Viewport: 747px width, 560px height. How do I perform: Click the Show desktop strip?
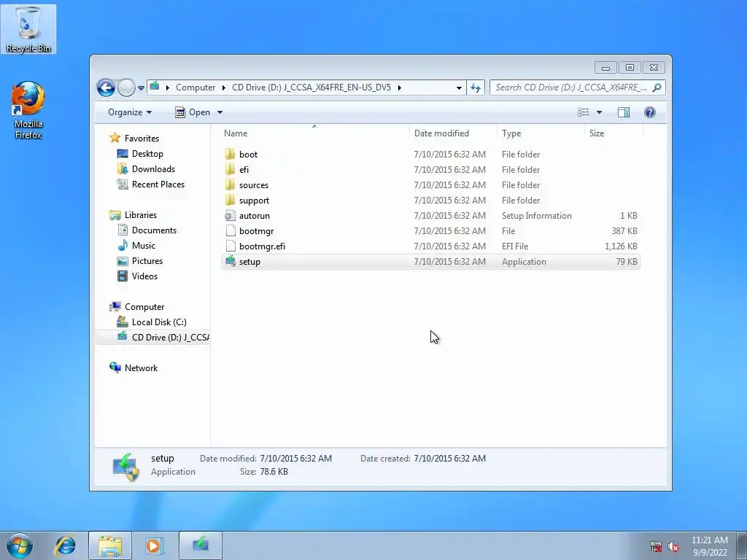tap(742, 545)
